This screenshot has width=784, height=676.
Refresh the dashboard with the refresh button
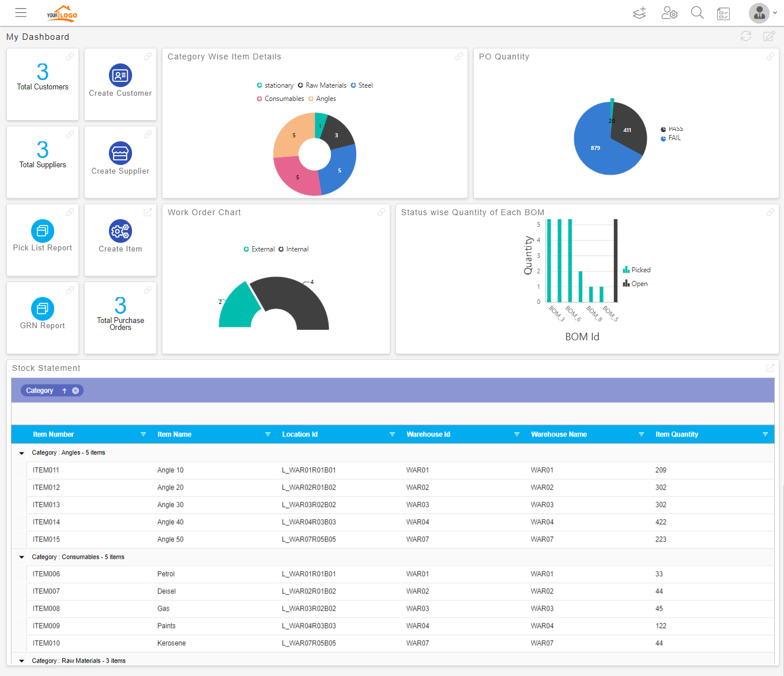click(746, 36)
